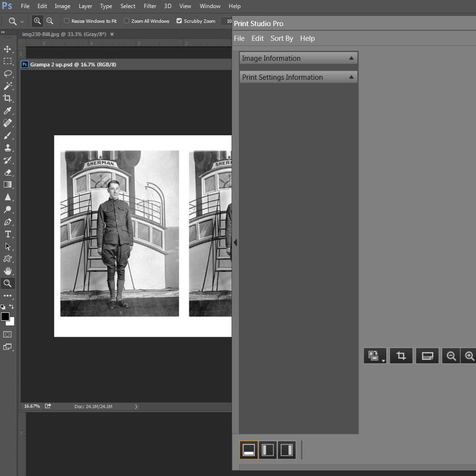Select the Eyedropper tool
The width and height of the screenshot is (476, 476).
point(8,111)
